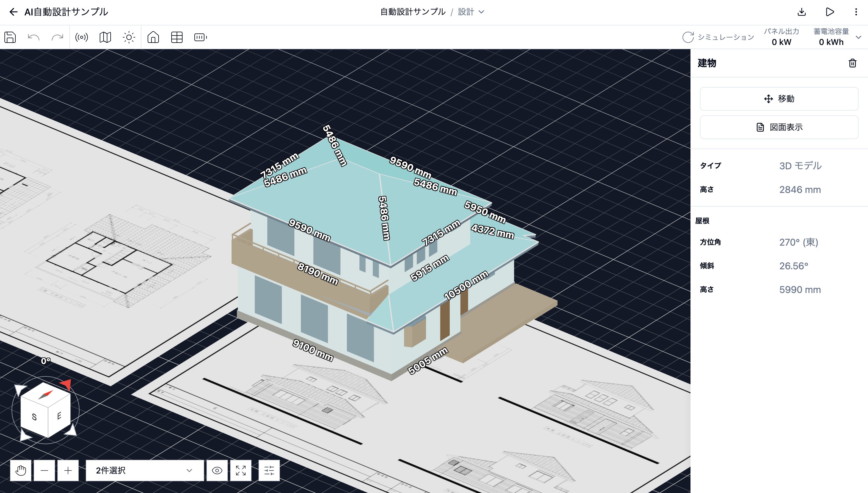Click the 蓄電池容量 0 kWh readout
Image resolution: width=868 pixels, height=493 pixels.
click(x=831, y=37)
